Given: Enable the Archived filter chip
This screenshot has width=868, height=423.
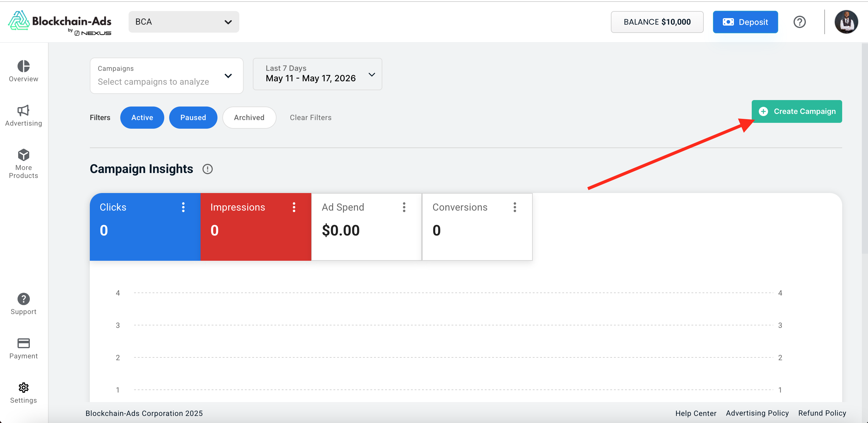Looking at the screenshot, I should tap(249, 117).
